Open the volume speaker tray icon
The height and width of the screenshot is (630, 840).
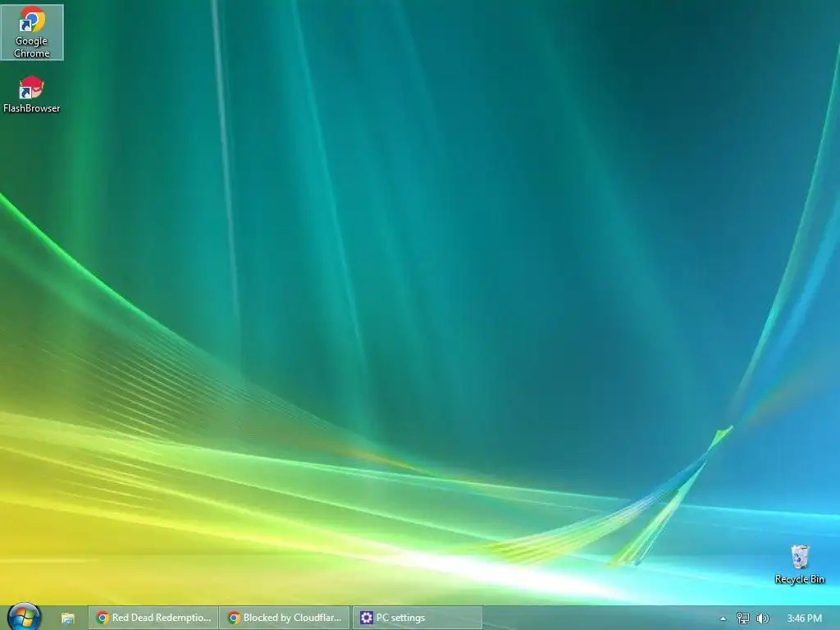coord(762,619)
